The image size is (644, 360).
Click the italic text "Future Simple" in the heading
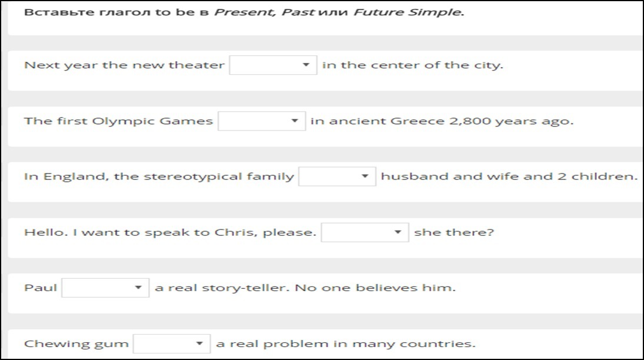pyautogui.click(x=408, y=12)
